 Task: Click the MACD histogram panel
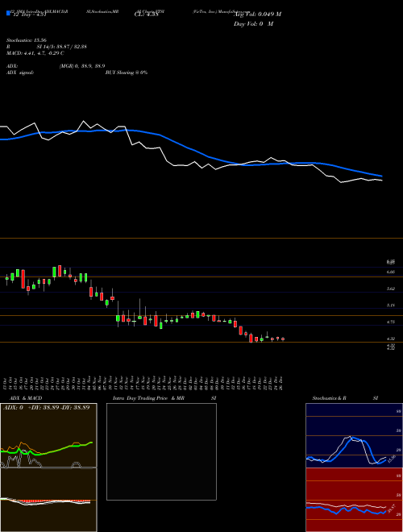[48, 500]
